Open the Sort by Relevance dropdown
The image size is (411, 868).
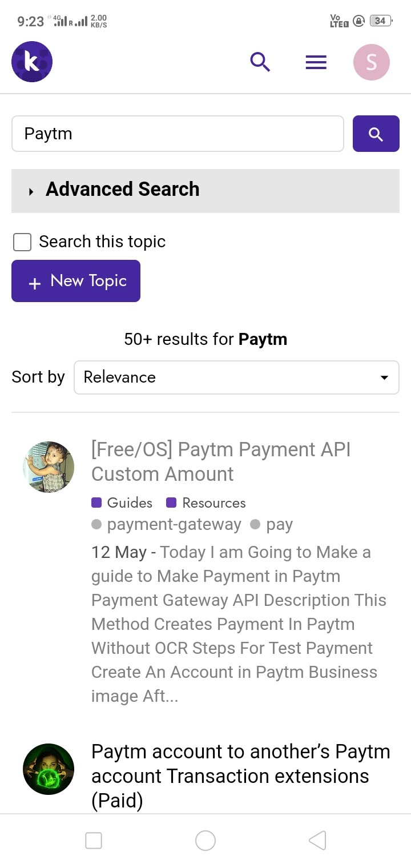point(236,377)
